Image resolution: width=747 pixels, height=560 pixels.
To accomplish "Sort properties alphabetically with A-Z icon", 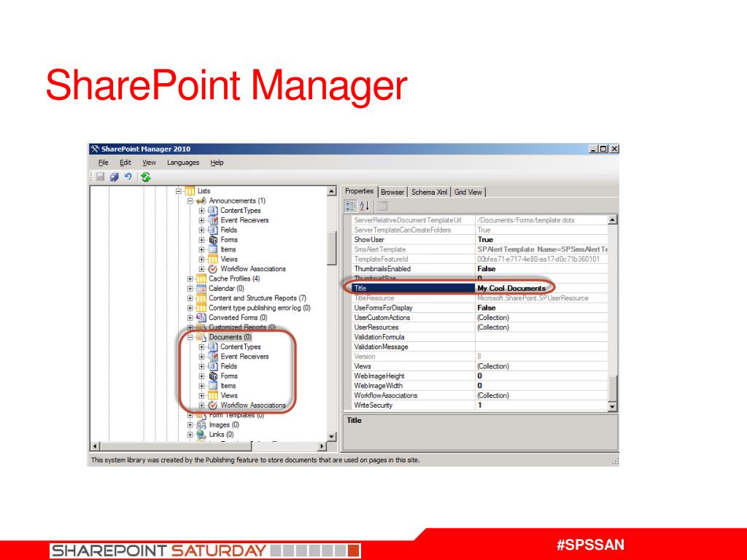I will click(x=365, y=206).
